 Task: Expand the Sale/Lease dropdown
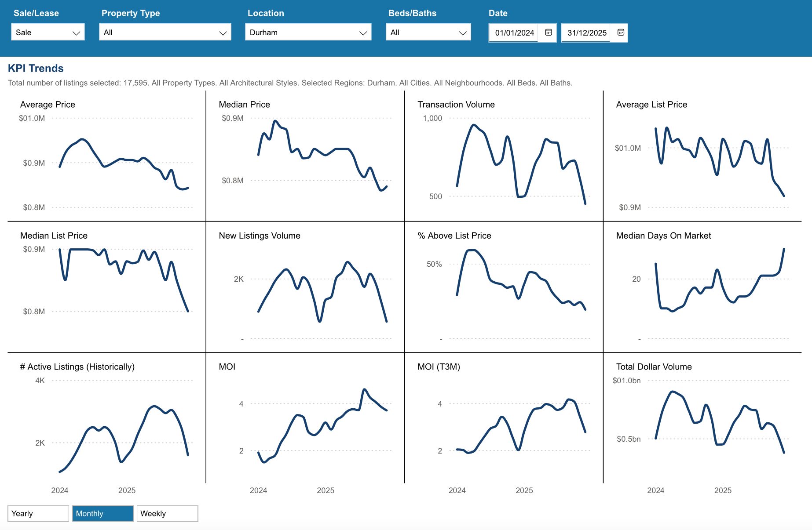point(48,33)
